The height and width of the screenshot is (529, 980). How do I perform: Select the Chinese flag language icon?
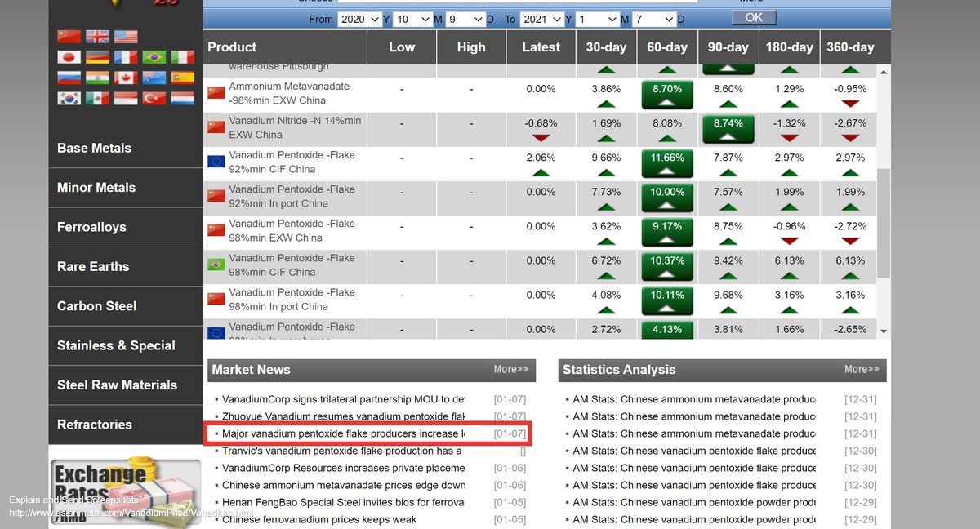click(x=69, y=36)
